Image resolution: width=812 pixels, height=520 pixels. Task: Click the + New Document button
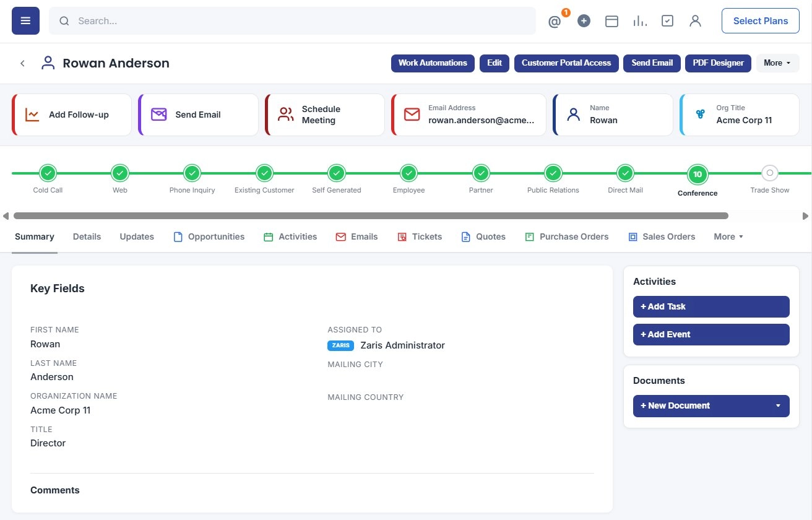click(x=711, y=406)
